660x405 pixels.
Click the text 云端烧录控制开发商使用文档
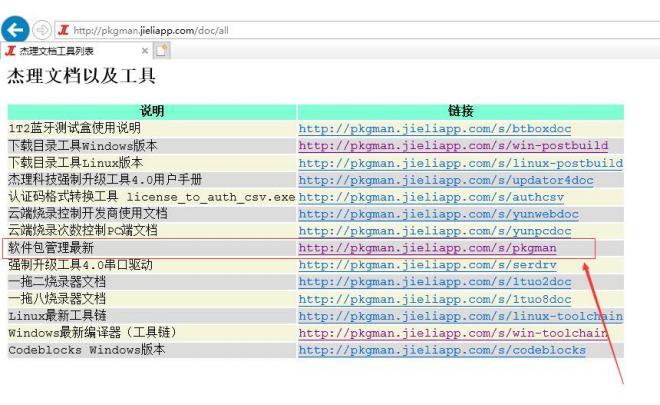pyautogui.click(x=88, y=213)
